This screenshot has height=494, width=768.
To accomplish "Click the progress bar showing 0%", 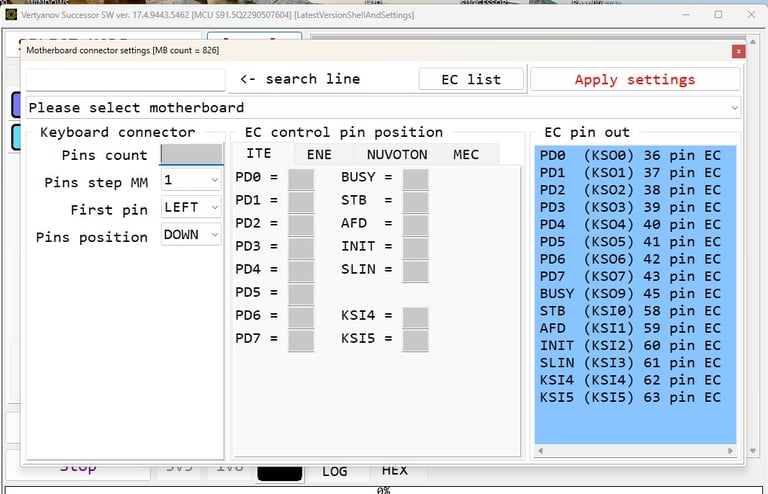I will click(384, 490).
